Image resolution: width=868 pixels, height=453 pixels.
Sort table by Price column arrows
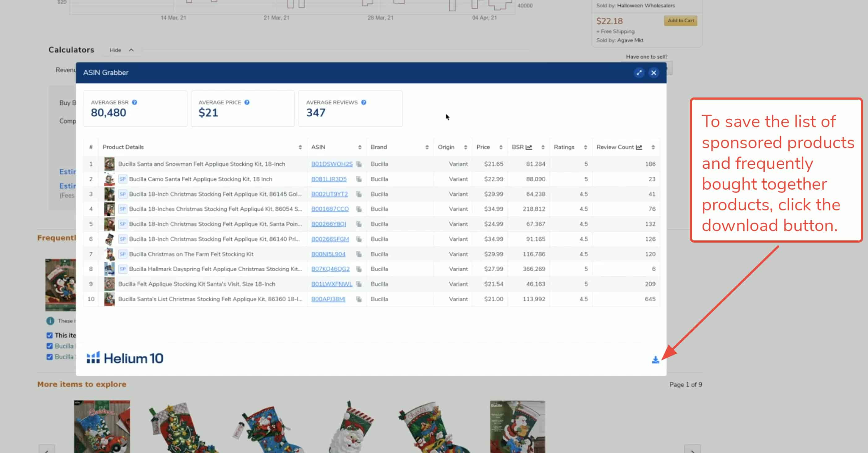tap(501, 147)
